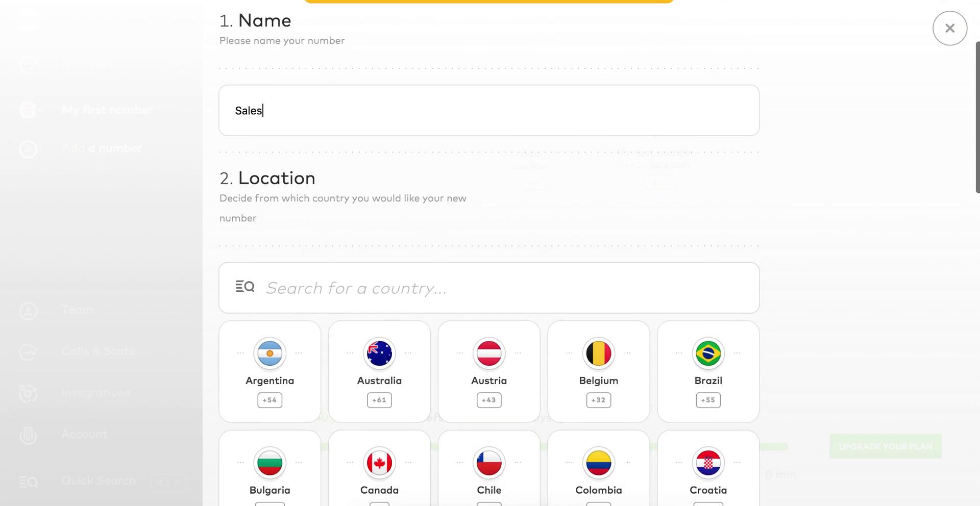The width and height of the screenshot is (980, 506).
Task: Click the +43 dial code badge
Action: coord(489,400)
